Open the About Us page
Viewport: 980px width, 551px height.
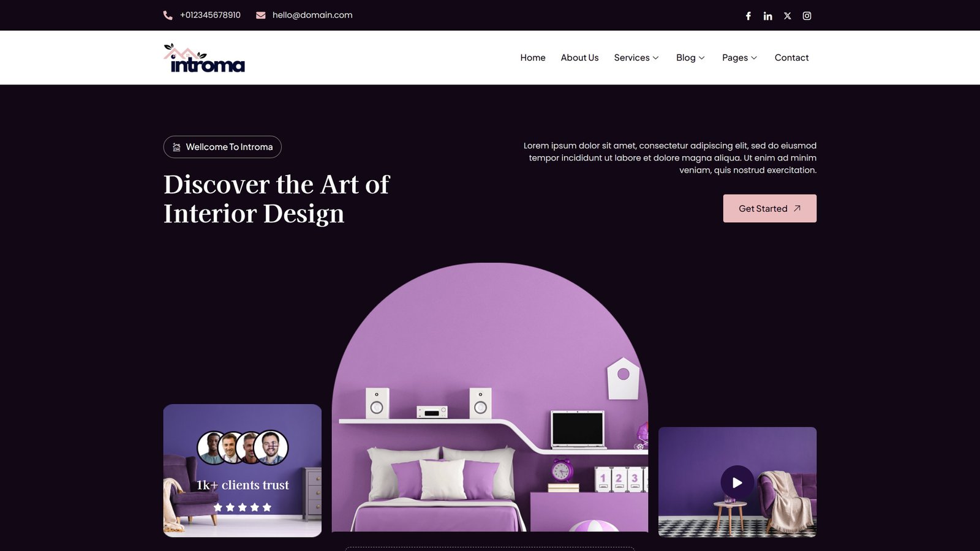(579, 58)
